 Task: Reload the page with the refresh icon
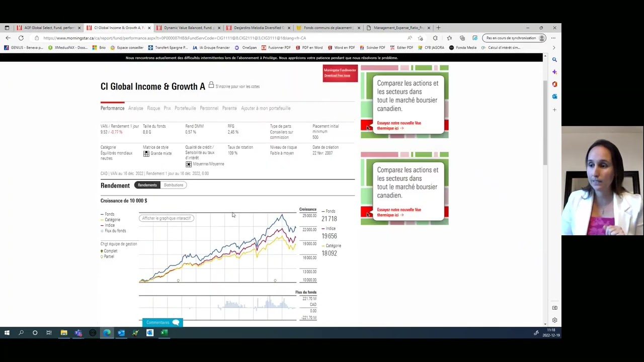pyautogui.click(x=21, y=38)
